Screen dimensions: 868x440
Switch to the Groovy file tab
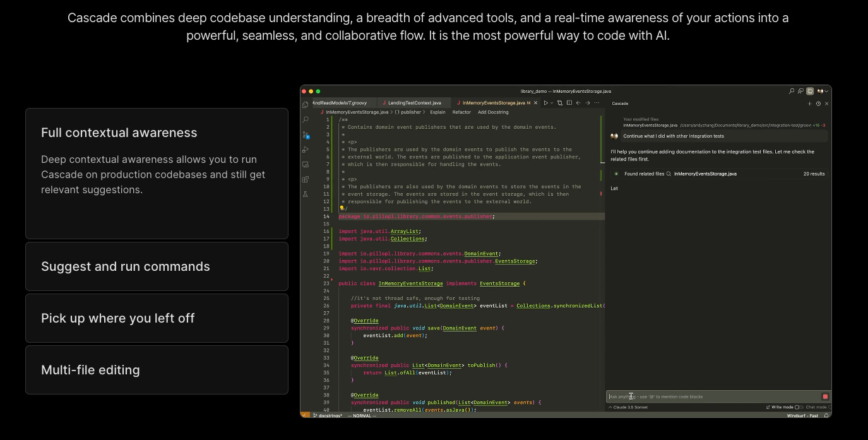(x=343, y=102)
